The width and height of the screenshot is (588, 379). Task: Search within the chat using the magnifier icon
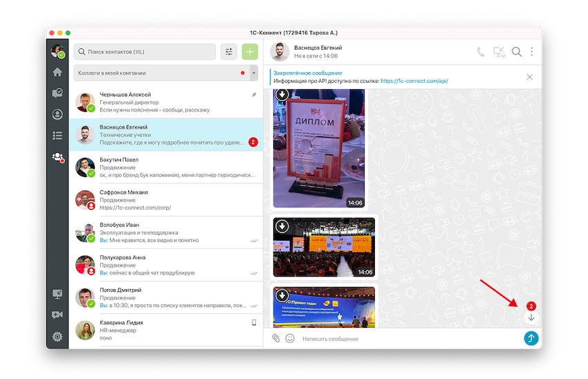click(x=516, y=52)
